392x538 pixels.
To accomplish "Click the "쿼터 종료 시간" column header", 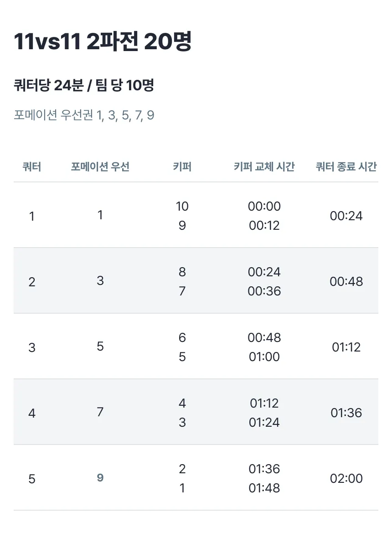I will [x=346, y=167].
